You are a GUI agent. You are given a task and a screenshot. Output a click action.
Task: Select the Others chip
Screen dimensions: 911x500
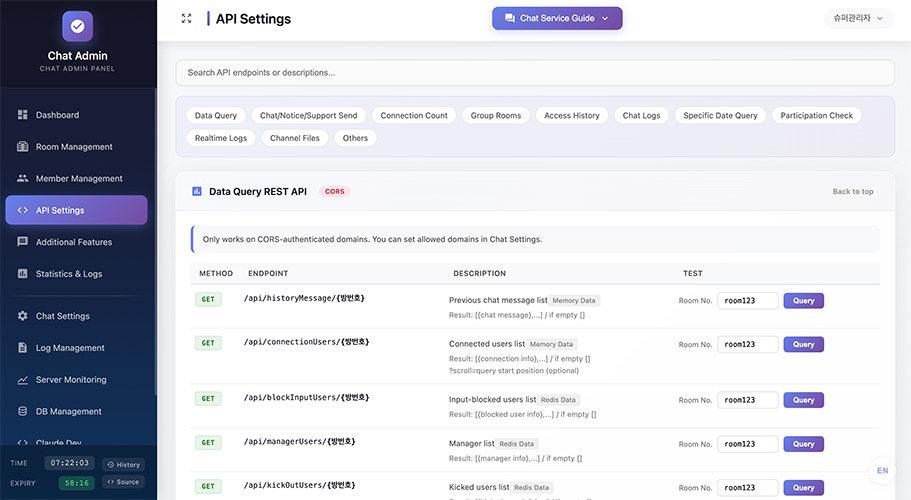click(355, 138)
